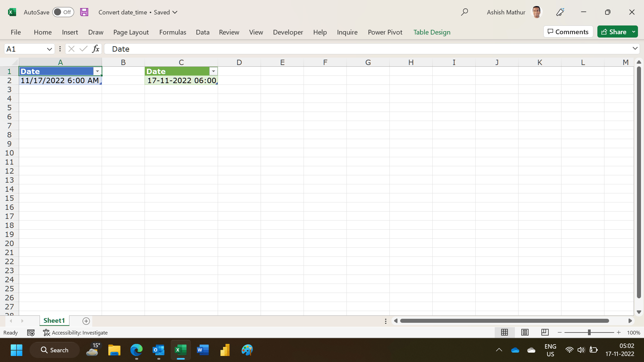This screenshot has width=644, height=362.
Task: Expand the Name Box dropdown arrow
Action: (x=49, y=49)
